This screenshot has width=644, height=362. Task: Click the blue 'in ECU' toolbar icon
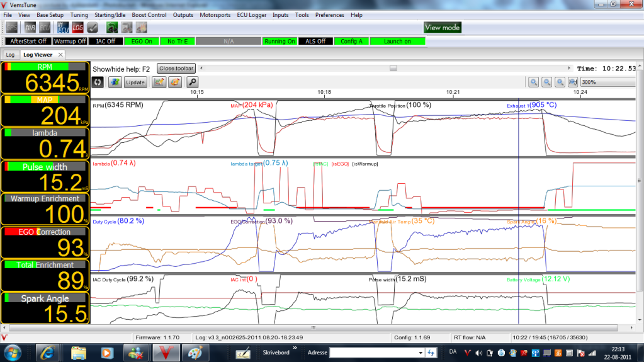[63, 27]
